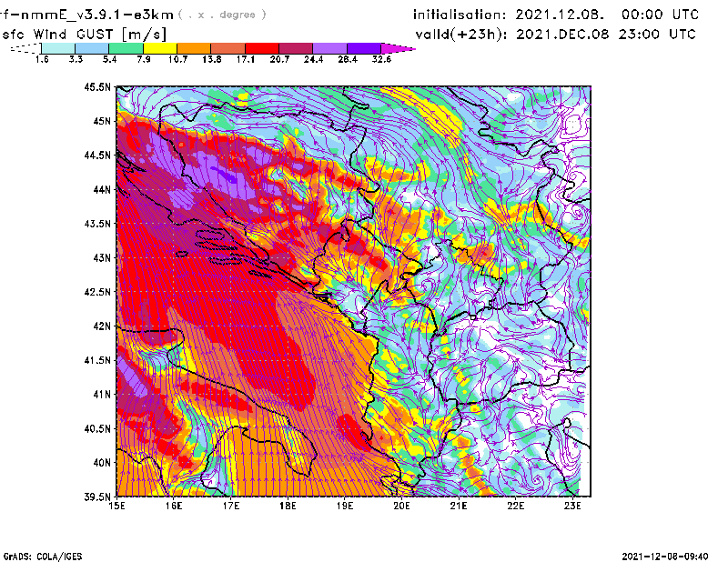Click the light cyan legend swatch starting at 1.6
The width and height of the screenshot is (728, 562).
58,48
